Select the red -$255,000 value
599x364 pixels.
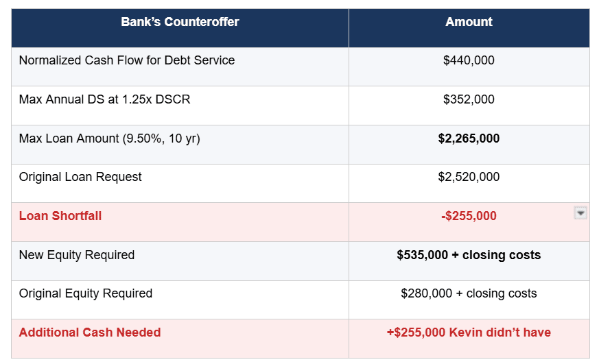pos(469,216)
